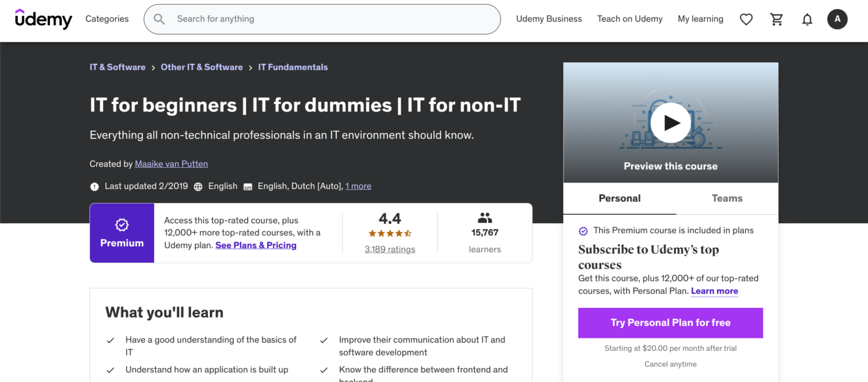
Task: Click the search magnifier icon
Action: tap(159, 19)
